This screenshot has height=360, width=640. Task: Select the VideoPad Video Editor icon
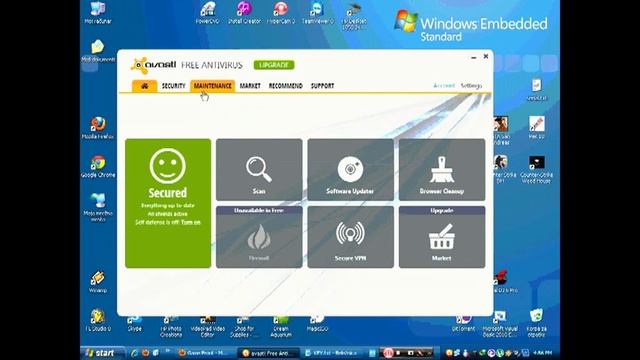(x=207, y=327)
